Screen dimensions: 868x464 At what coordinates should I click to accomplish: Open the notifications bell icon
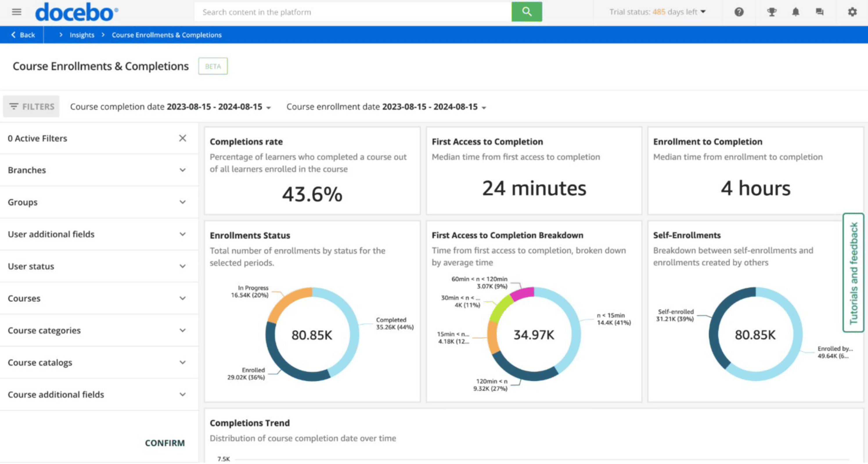pos(796,12)
